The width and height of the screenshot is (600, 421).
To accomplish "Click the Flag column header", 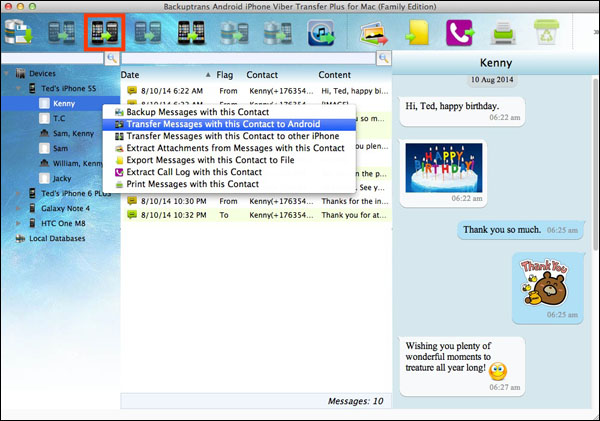I will (x=225, y=75).
